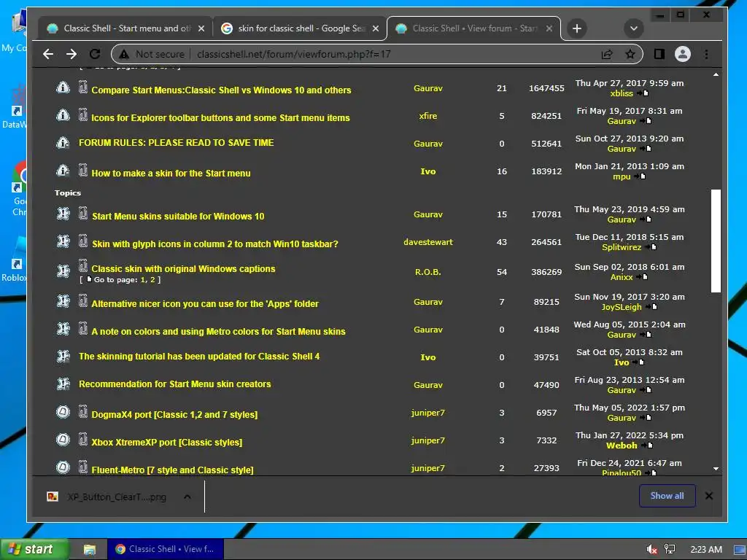The width and height of the screenshot is (747, 560).
Task: Open A note on colors Metro topic
Action: [219, 332]
